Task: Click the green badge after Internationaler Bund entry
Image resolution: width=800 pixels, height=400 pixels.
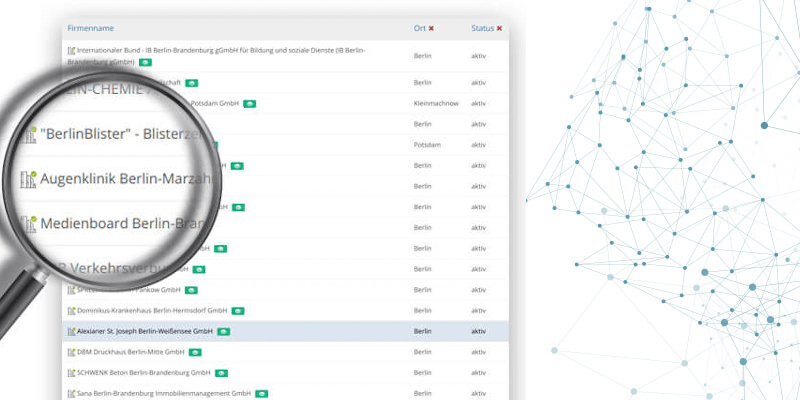Action: pos(145,62)
